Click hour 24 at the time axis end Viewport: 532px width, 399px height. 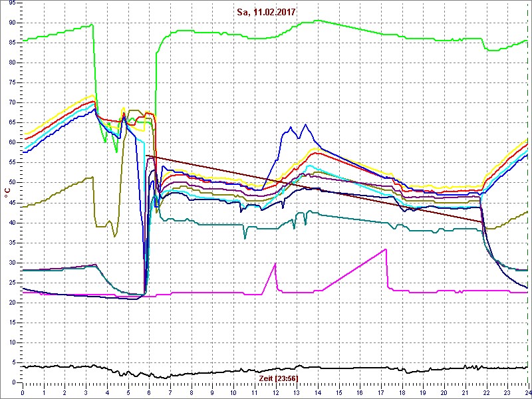(x=527, y=392)
